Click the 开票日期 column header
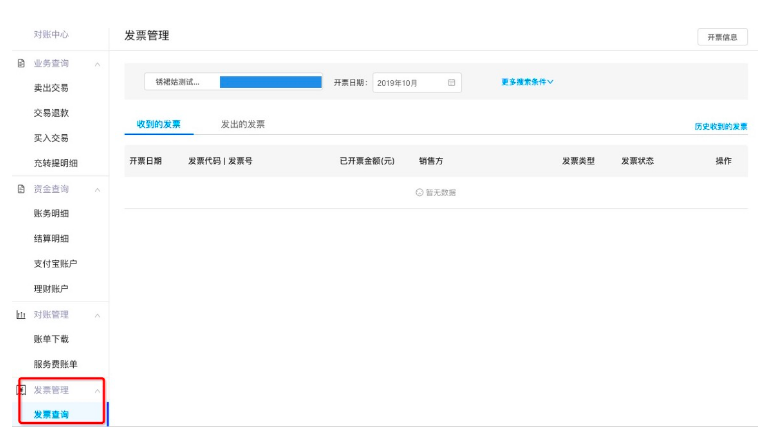 [145, 161]
